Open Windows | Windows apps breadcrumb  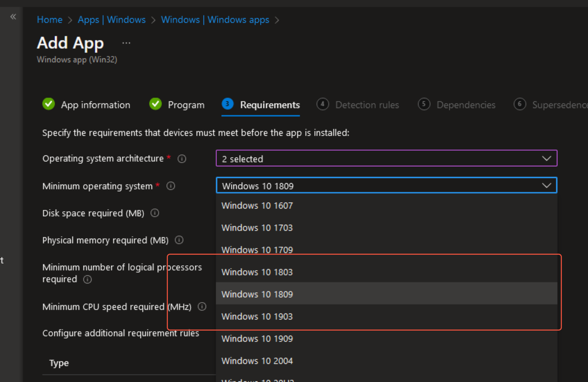click(215, 20)
